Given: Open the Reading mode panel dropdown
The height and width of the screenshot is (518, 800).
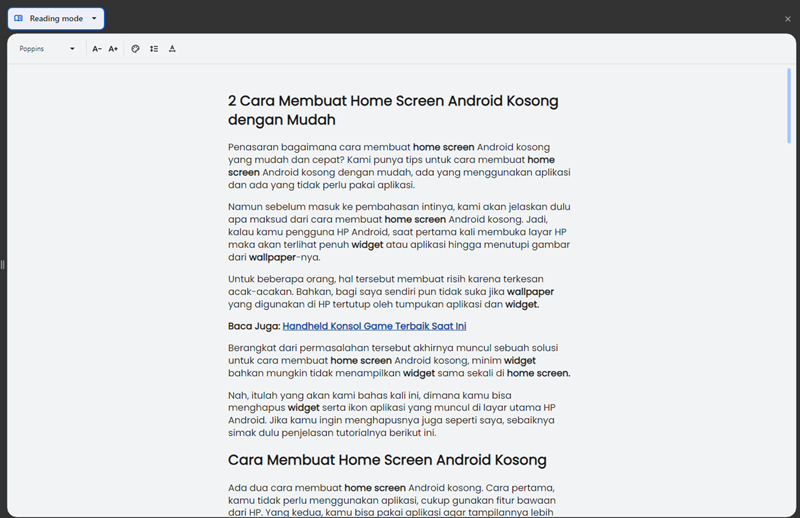Looking at the screenshot, I should coord(56,18).
